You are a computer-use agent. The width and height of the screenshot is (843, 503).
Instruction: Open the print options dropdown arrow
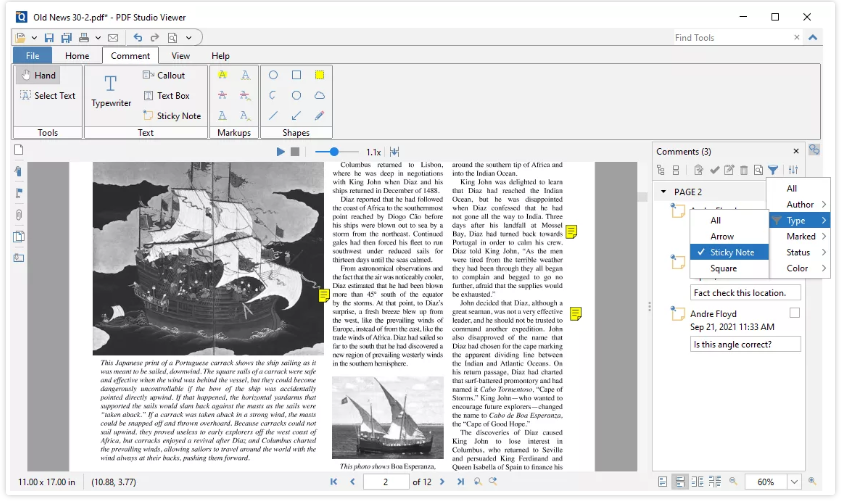(x=98, y=38)
